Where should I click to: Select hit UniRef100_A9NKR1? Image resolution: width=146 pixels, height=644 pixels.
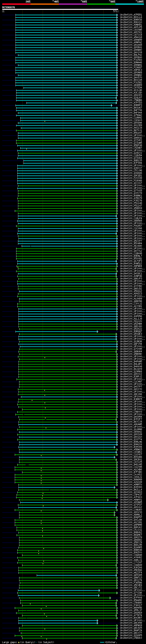(x=131, y=25)
